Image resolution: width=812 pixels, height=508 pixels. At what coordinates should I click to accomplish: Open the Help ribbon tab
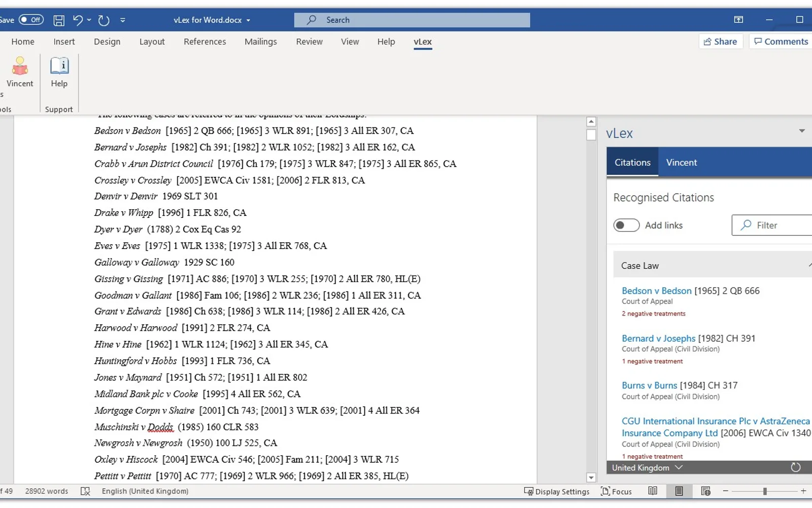(386, 42)
